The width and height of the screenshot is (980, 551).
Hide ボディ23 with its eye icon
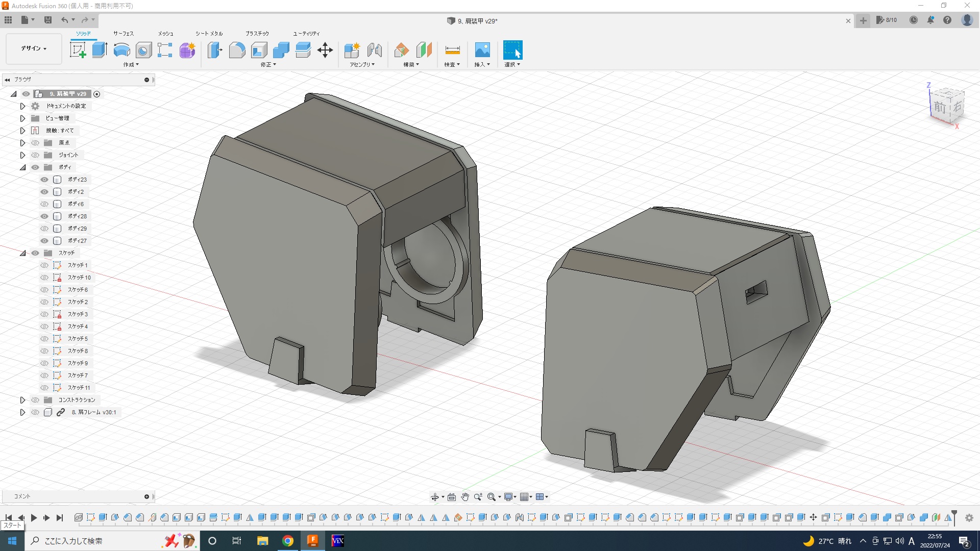tap(44, 180)
